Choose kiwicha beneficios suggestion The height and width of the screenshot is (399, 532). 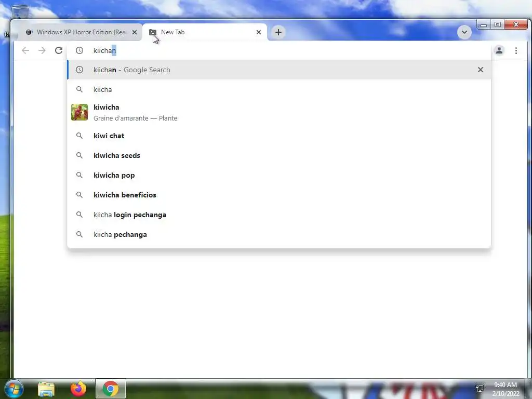tap(279, 195)
